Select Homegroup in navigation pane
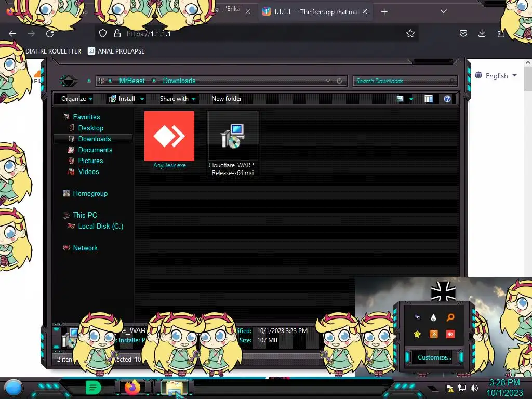Image resolution: width=532 pixels, height=399 pixels. point(90,193)
